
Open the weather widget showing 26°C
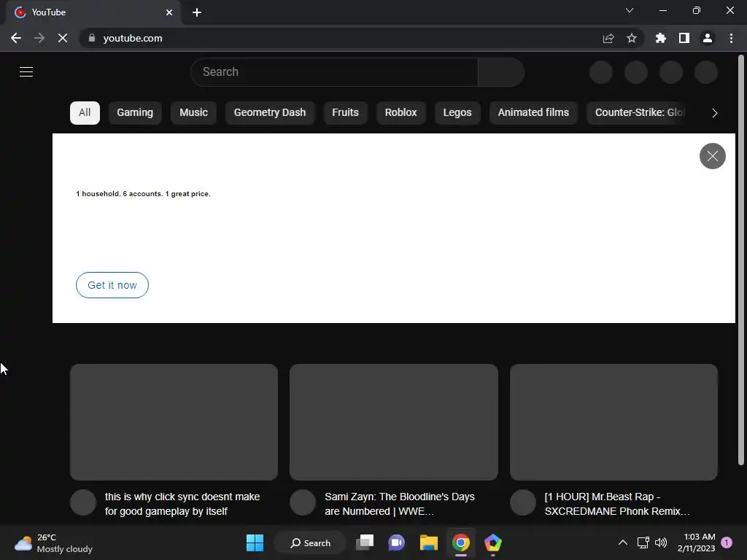click(x=53, y=542)
